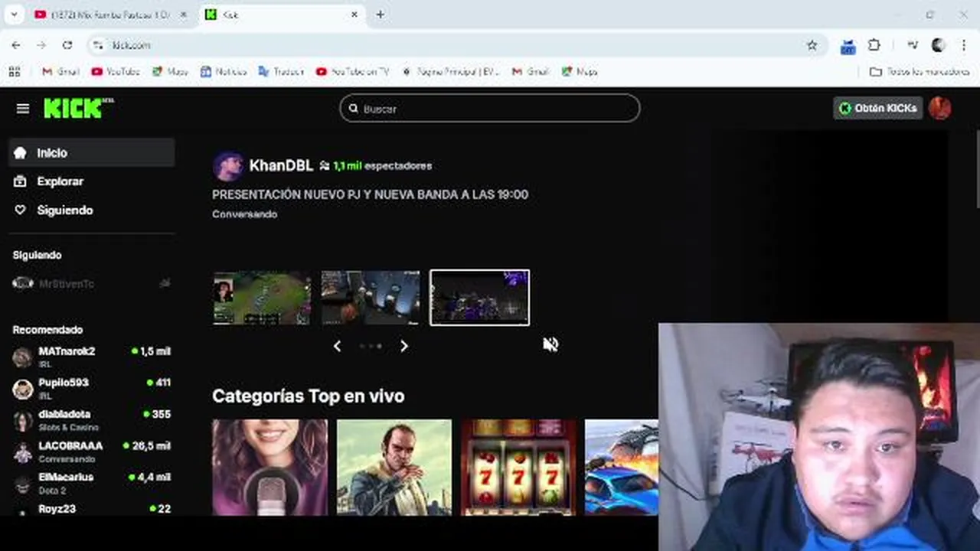Open the Slots 777 category card
The width and height of the screenshot is (980, 551).
click(x=518, y=468)
